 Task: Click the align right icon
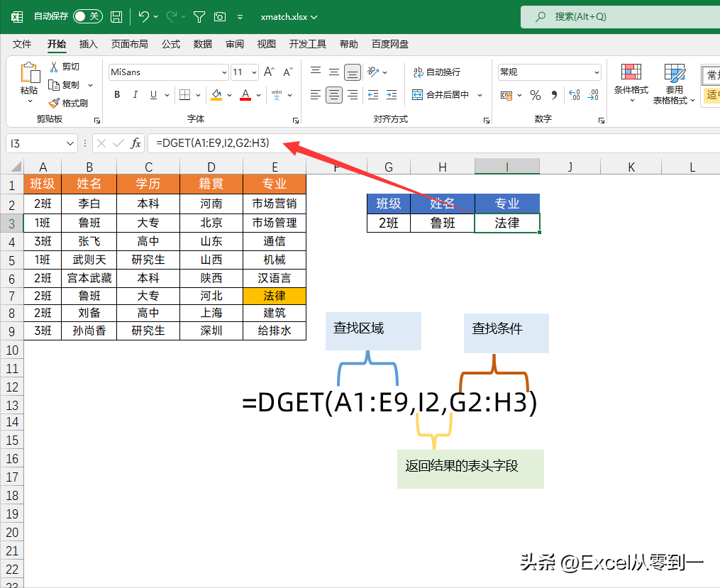[352, 95]
